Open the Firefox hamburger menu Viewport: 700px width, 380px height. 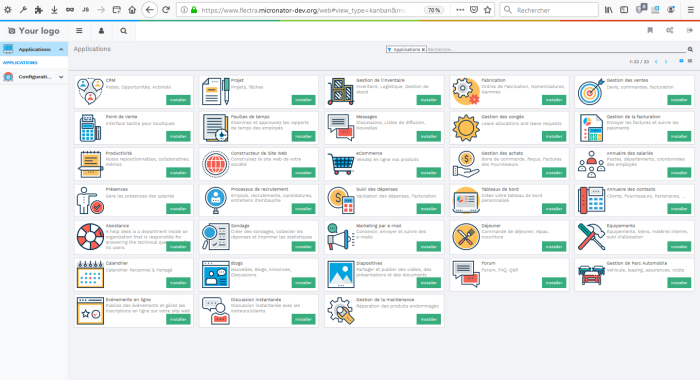click(690, 10)
